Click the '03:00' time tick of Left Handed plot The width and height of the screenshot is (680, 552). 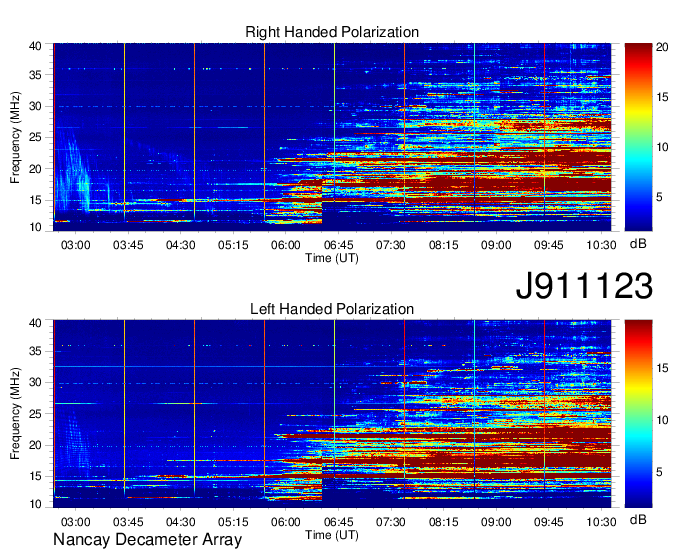tap(75, 522)
